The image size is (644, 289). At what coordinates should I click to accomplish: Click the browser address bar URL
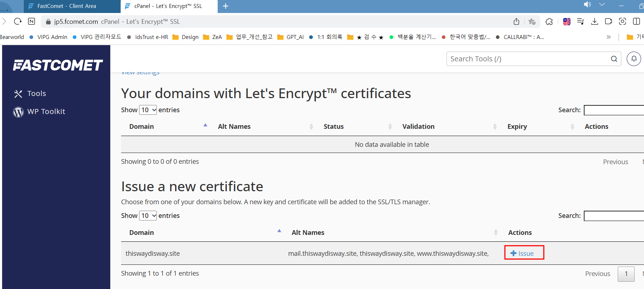pos(76,22)
